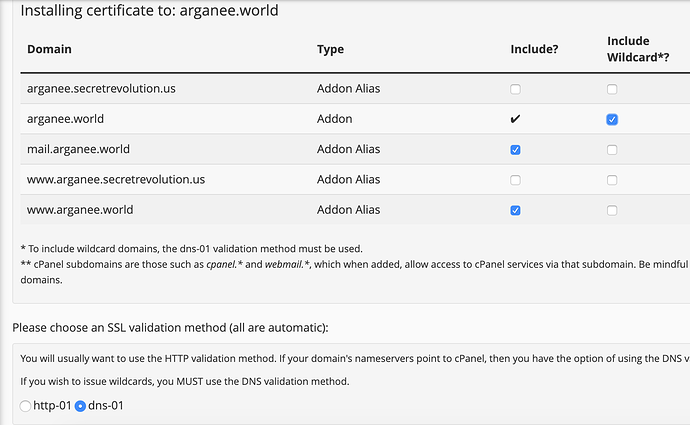Click the Include Wildcard*? column header
The width and height of the screenshot is (690, 425).
pyautogui.click(x=638, y=49)
